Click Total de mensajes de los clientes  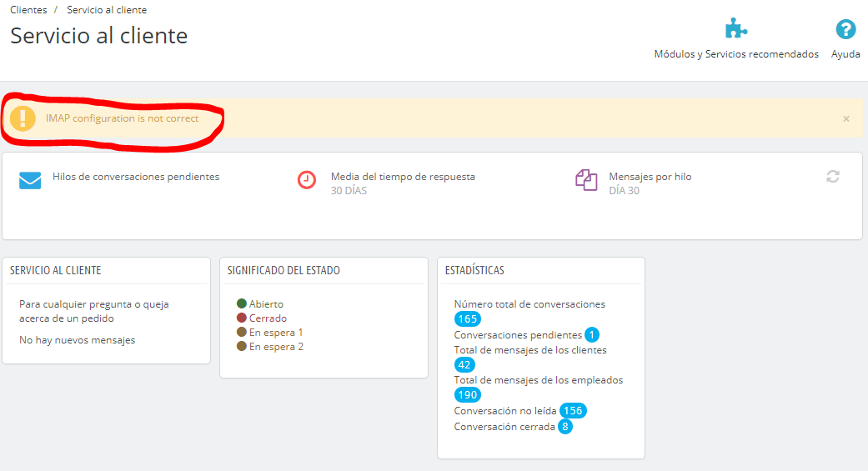[530, 350]
